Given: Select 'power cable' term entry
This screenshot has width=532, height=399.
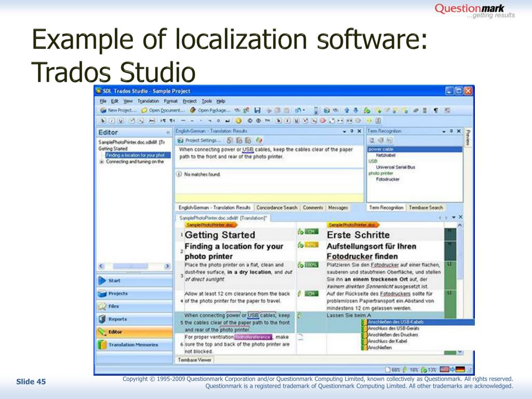Looking at the screenshot, I should pos(415,149).
